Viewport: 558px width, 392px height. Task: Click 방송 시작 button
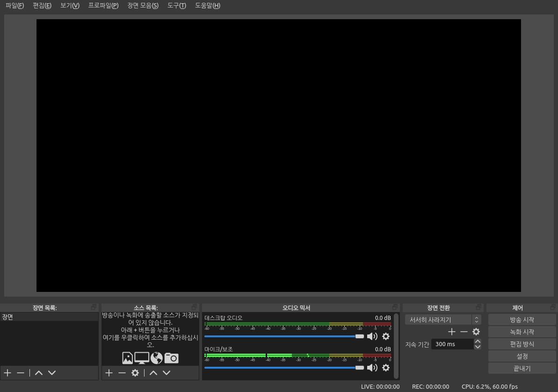pos(522,319)
